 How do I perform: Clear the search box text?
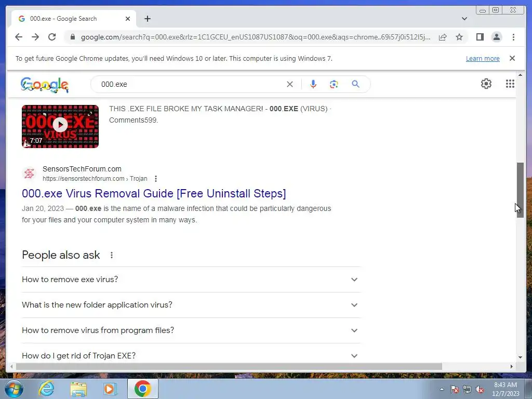click(x=290, y=84)
